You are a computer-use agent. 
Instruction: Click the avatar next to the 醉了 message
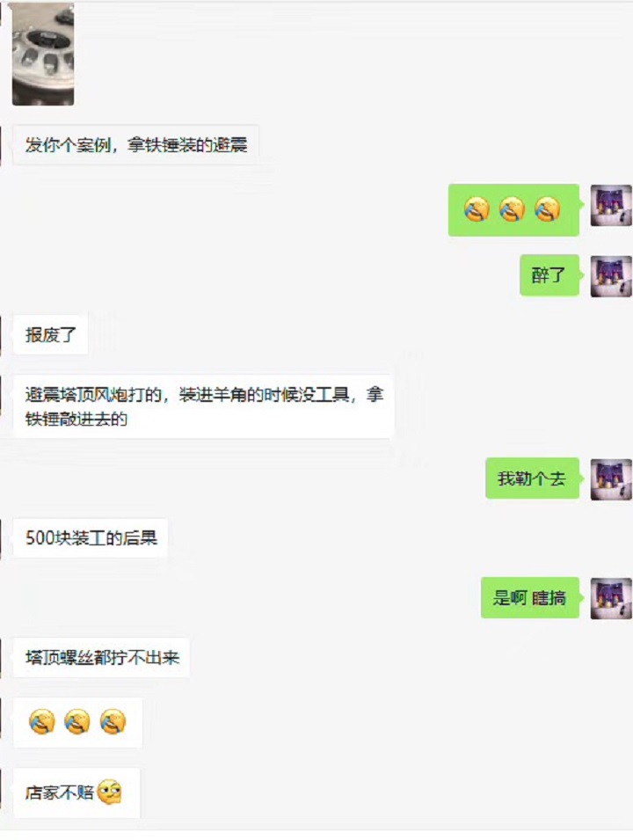[x=611, y=276]
